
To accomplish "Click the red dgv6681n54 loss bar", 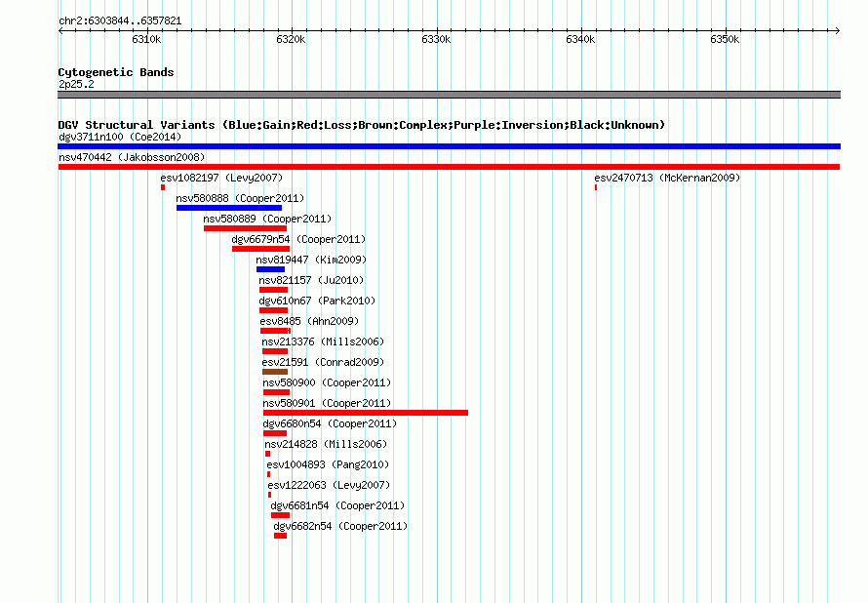I will 280,515.
